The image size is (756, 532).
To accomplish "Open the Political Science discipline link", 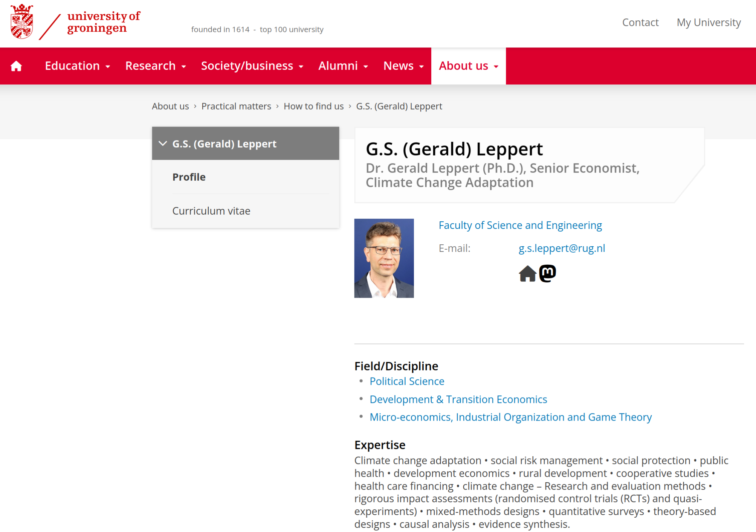I will click(x=407, y=381).
